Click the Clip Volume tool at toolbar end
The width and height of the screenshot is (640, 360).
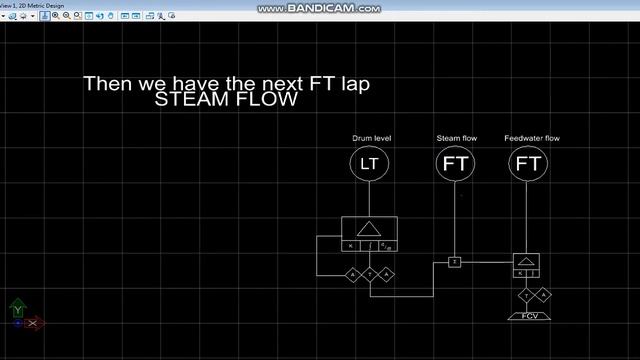172,16
